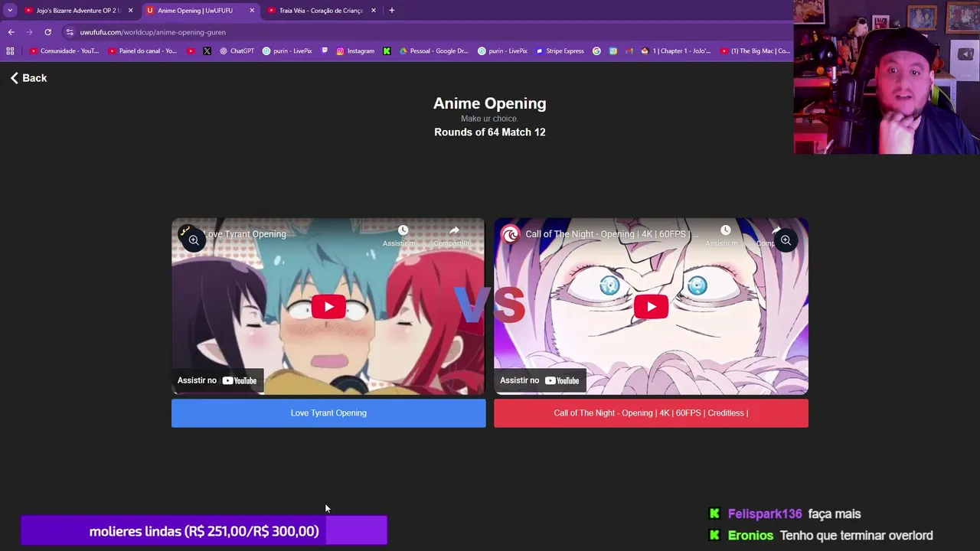Open the Google bookmark icon
The width and height of the screenshot is (980, 551).
pos(597,51)
